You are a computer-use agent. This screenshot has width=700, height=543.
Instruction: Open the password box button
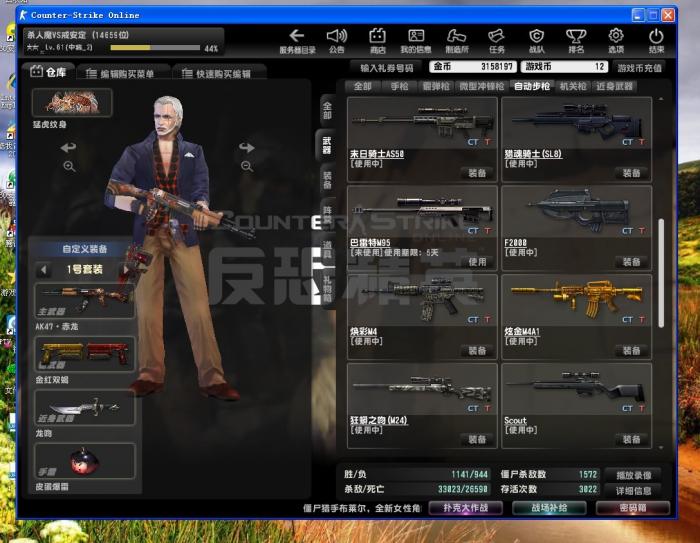click(x=633, y=508)
